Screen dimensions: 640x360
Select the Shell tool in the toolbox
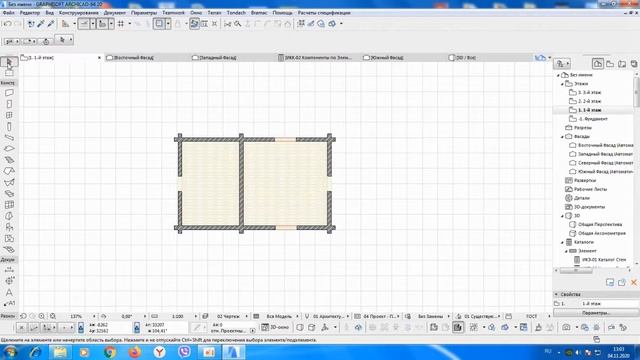pyautogui.click(x=9, y=182)
